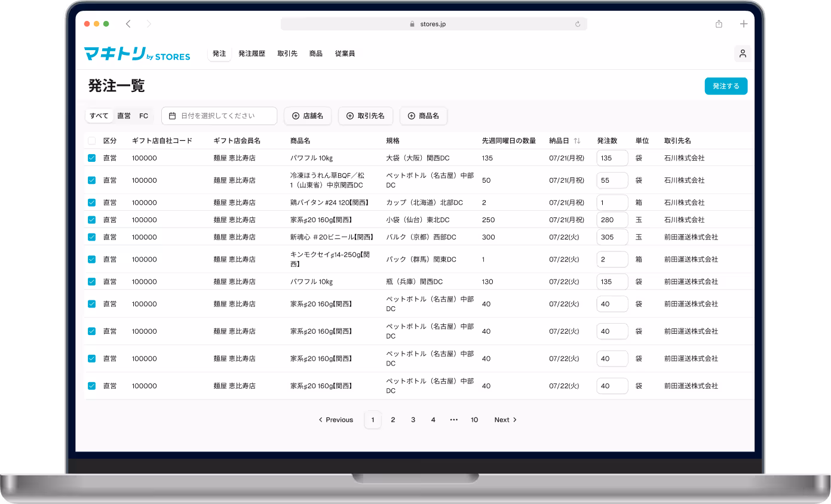
Task: Edit the 55 order quantity field
Action: point(612,180)
